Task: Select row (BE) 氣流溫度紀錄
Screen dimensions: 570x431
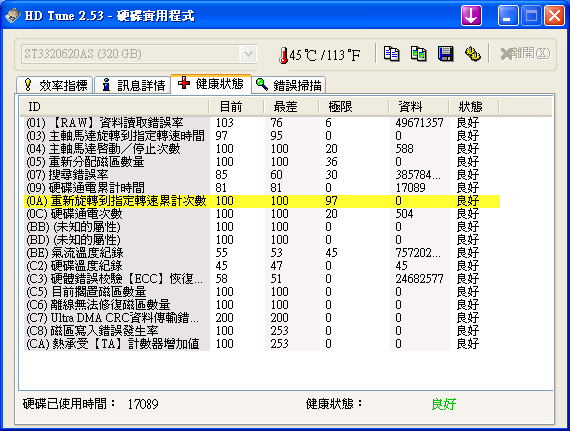Action: tap(262, 253)
